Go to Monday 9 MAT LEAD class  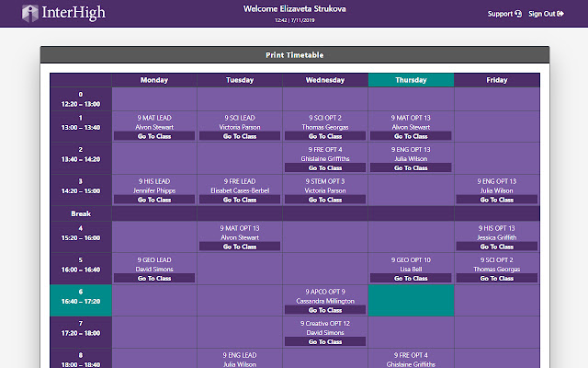pos(154,136)
